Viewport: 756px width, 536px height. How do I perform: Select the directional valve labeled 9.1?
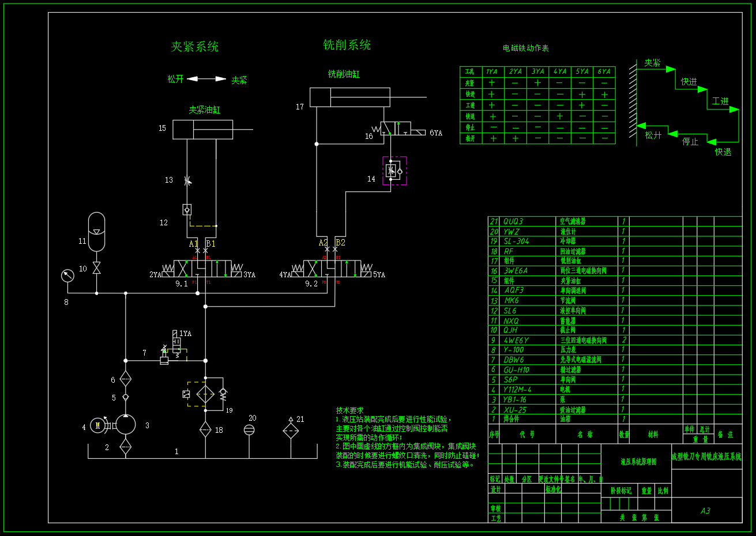tap(202, 269)
